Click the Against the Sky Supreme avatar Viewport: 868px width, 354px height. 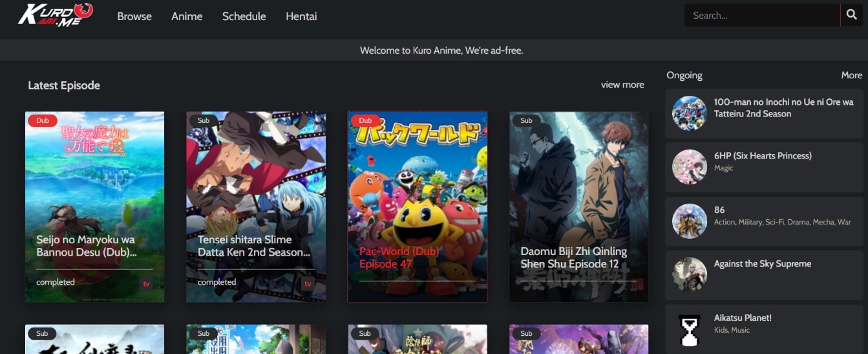[x=690, y=274]
